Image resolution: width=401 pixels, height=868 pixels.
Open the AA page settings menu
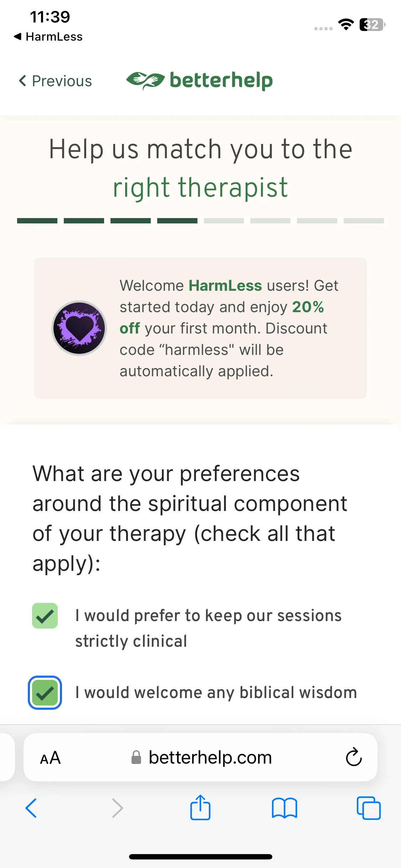[x=50, y=758]
